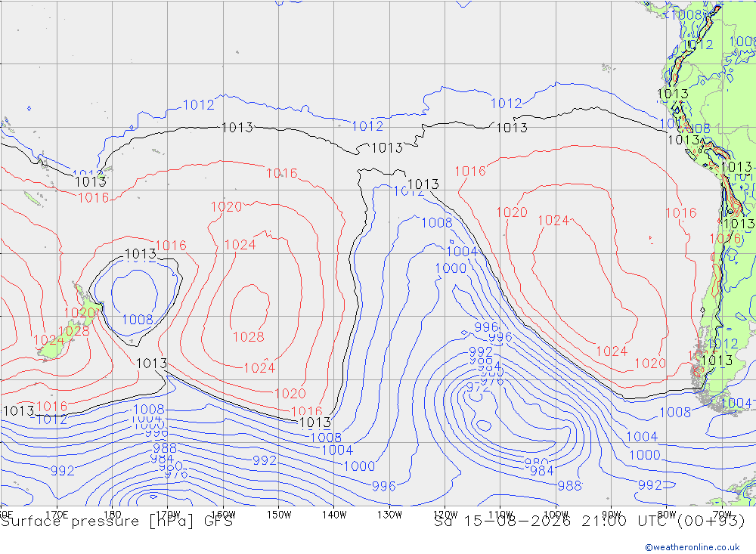The image size is (756, 554).
Task: Click the 1028 label over New Zealand
Action: pos(74,331)
